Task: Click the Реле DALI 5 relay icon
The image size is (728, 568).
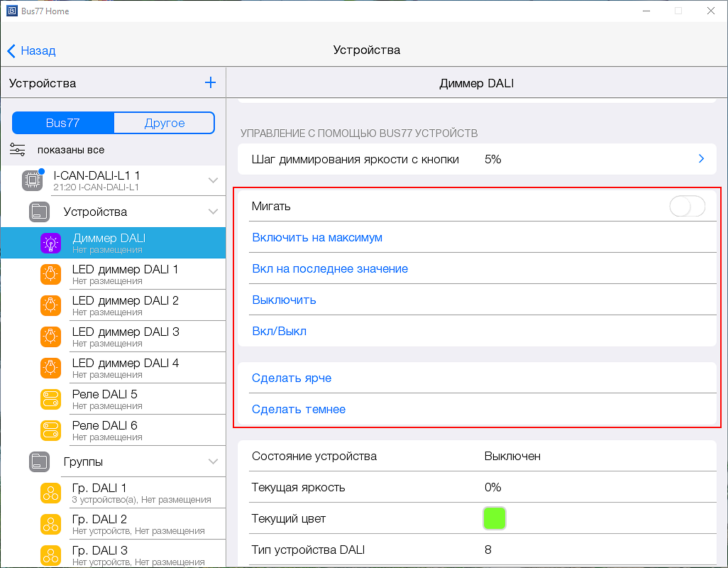Action: [x=50, y=399]
